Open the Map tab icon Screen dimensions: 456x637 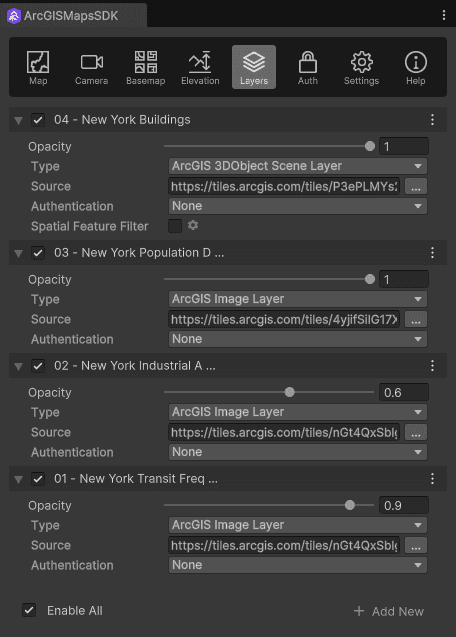tap(38, 67)
